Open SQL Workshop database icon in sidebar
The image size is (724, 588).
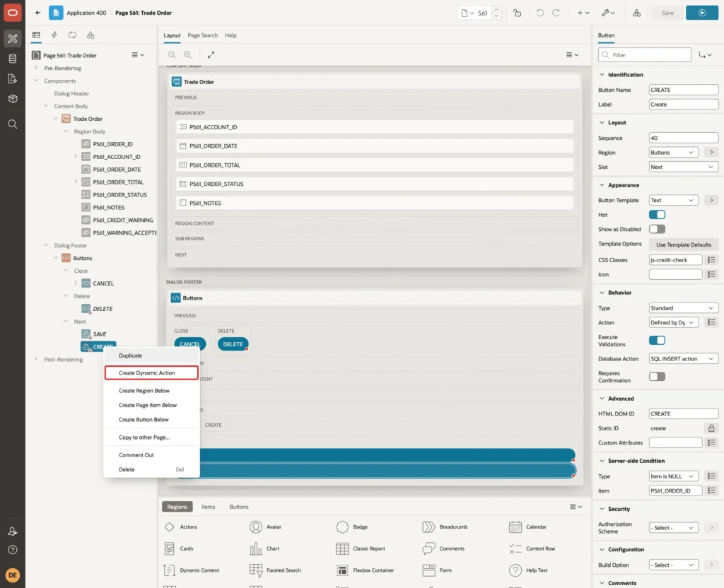coord(13,59)
